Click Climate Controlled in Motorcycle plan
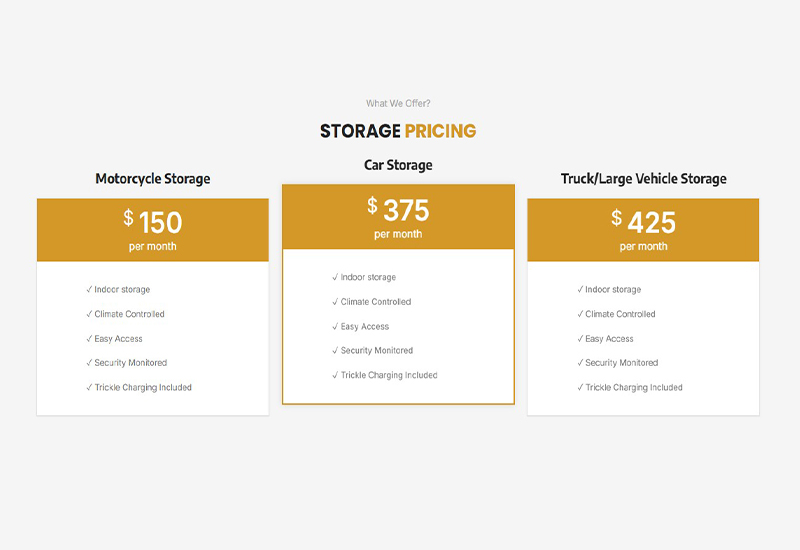 tap(129, 314)
